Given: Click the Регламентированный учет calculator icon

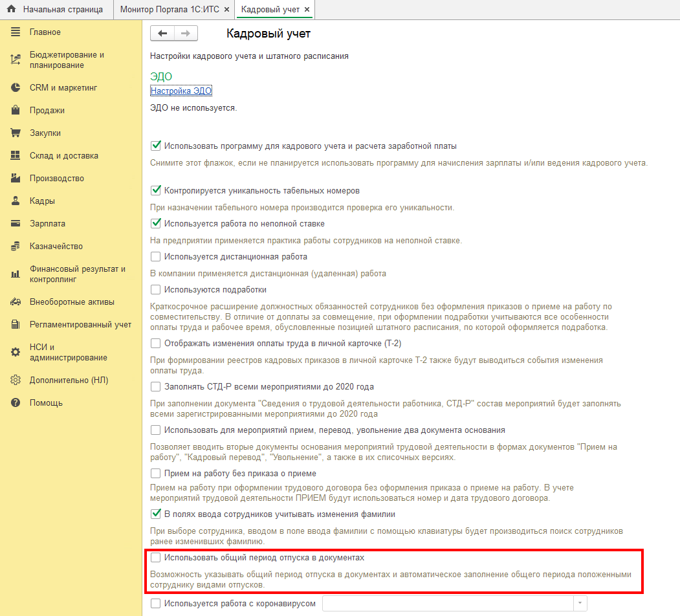Looking at the screenshot, I should 16,324.
